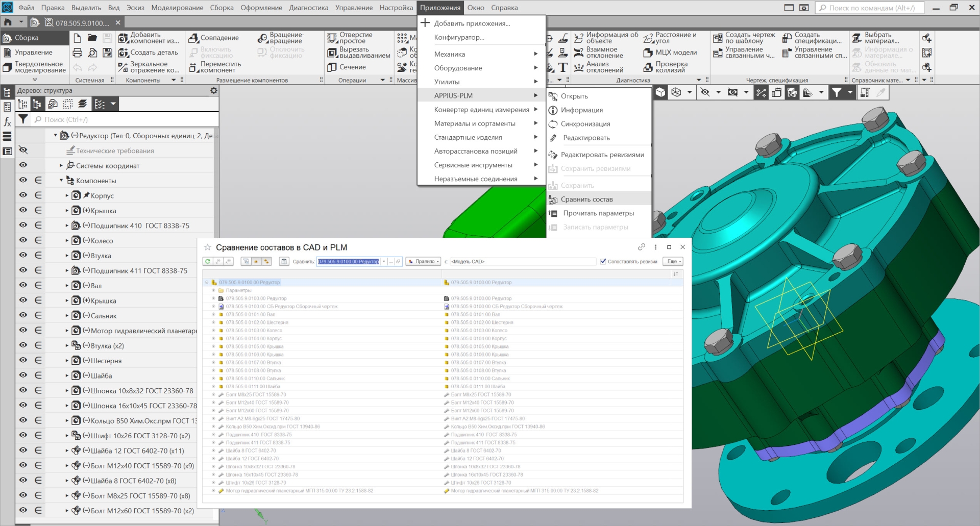The image size is (980, 526).
Task: Toggle Сопоставлять ревизии checkbox
Action: (603, 261)
